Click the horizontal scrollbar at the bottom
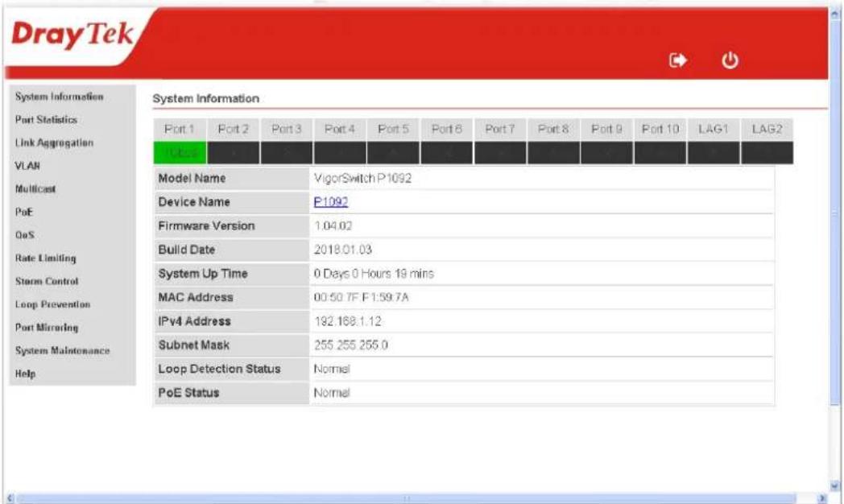This screenshot has height=504, width=844. pyautogui.click(x=407, y=498)
